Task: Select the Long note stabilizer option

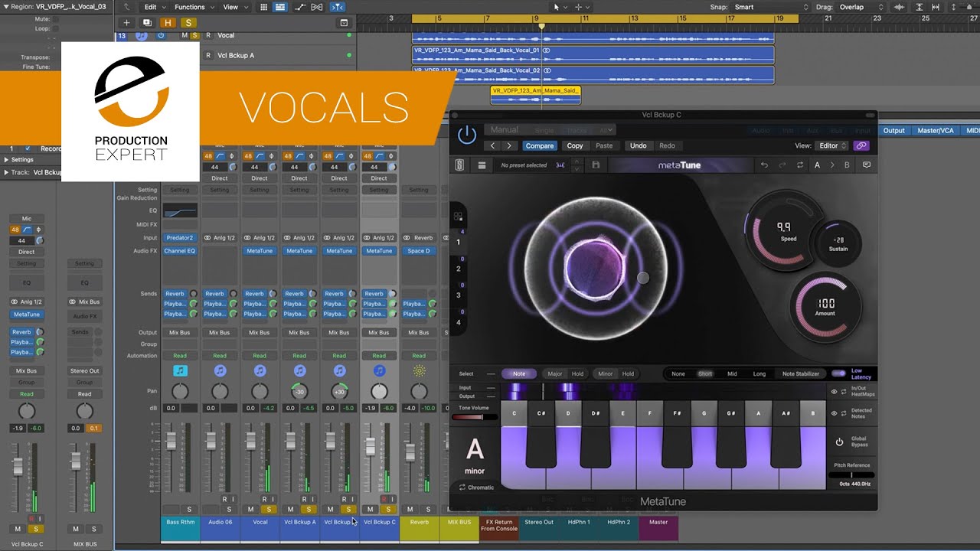Action: point(759,373)
